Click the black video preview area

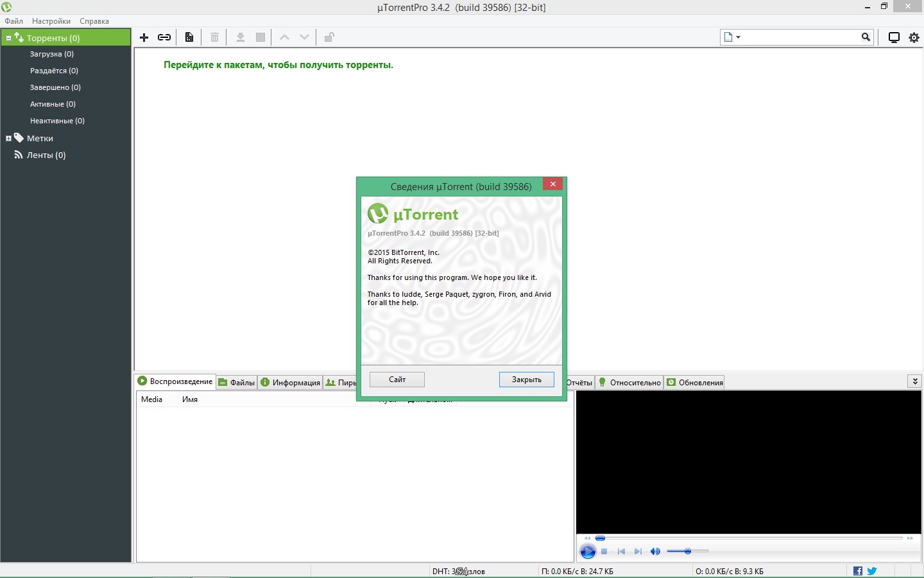click(749, 462)
